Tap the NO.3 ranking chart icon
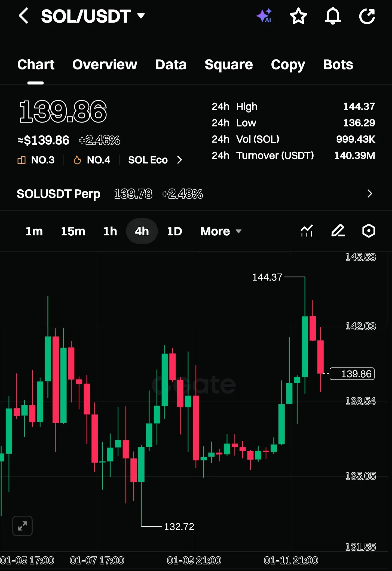 point(22,160)
